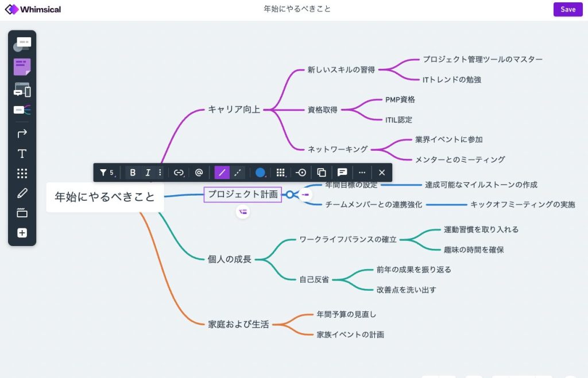Open the filter level 5 dropdown
588x378 pixels.
point(107,172)
